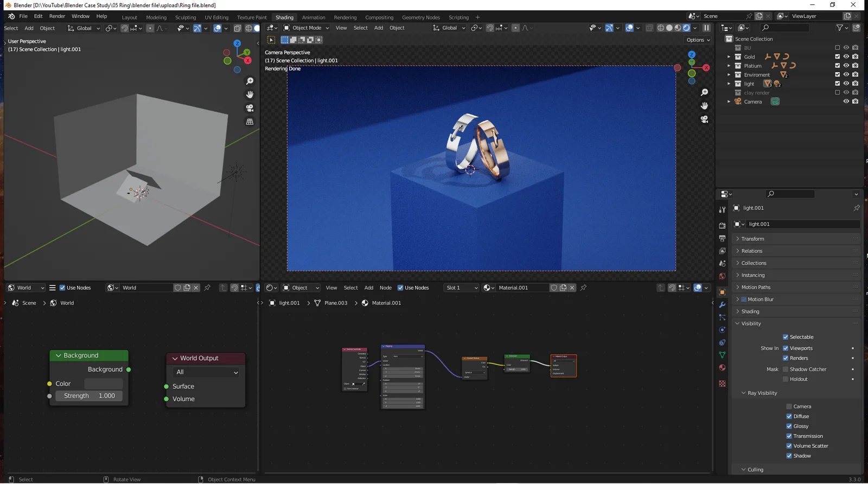The height and width of the screenshot is (484, 868).
Task: Click the new collection icon in outliner
Action: click(857, 28)
